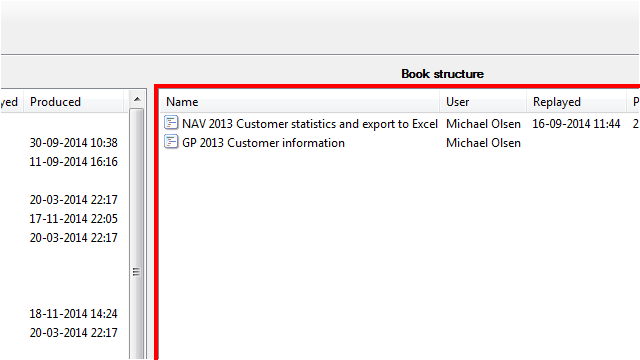Sort by the Replayed column header
Screen dimensions: 640x360
pos(576,102)
